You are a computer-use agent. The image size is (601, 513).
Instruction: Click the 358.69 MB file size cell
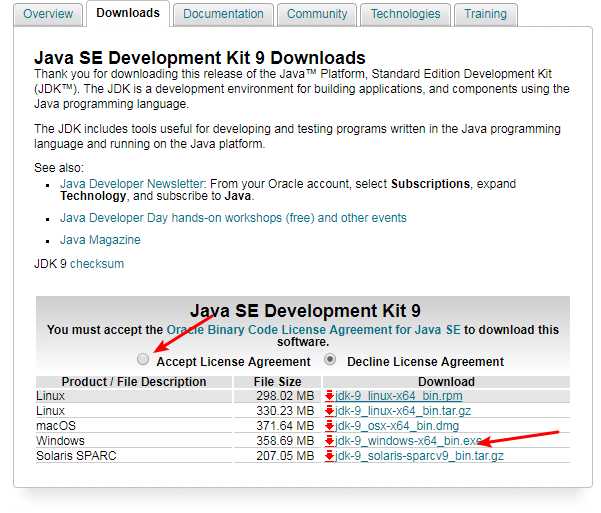point(278,441)
